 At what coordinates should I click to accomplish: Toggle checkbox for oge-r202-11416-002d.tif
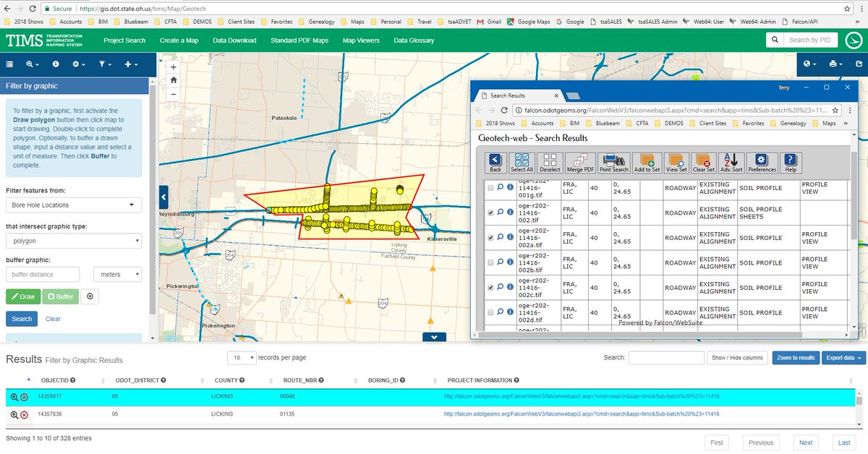tap(491, 312)
